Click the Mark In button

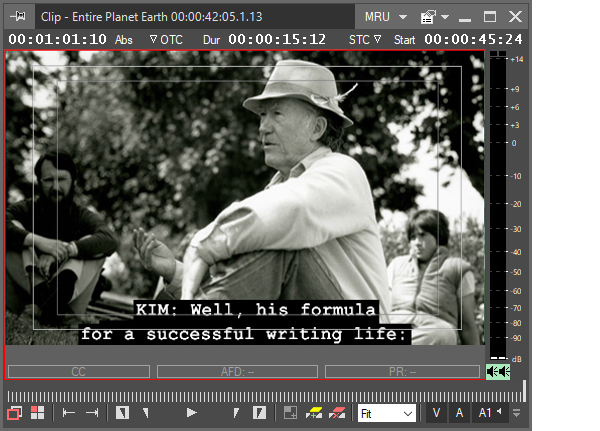tap(122, 413)
